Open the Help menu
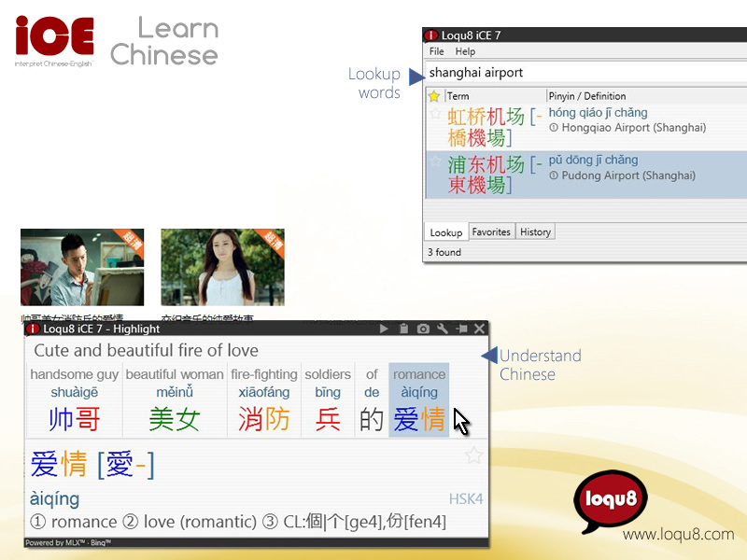Screen dimensions: 747x560 [465, 51]
